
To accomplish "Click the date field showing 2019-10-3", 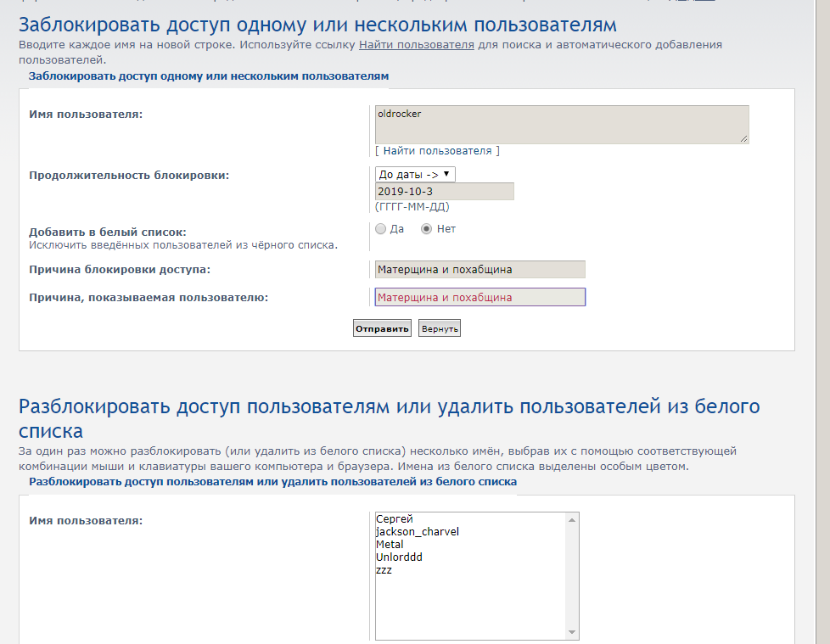I will pos(445,192).
